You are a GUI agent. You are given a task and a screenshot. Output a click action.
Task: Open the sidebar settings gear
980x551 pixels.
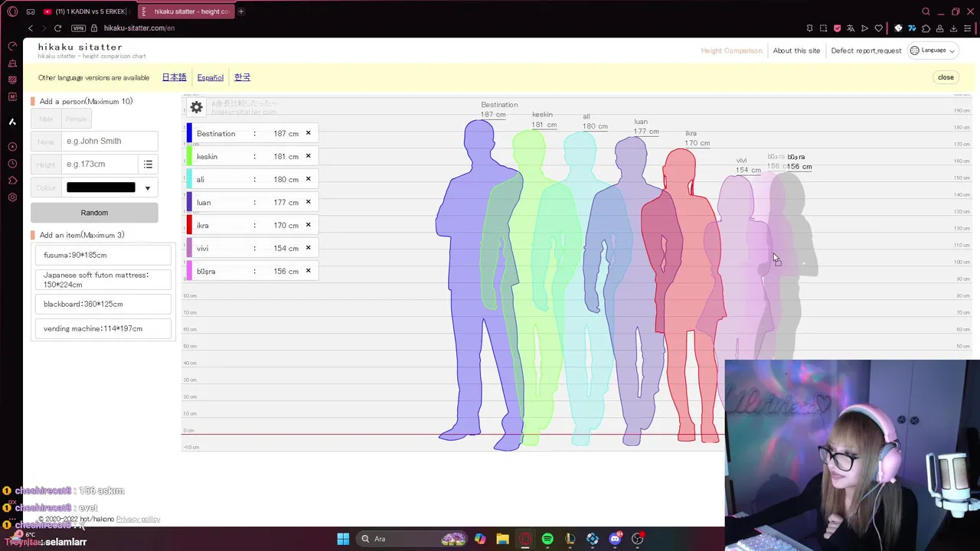point(12,197)
